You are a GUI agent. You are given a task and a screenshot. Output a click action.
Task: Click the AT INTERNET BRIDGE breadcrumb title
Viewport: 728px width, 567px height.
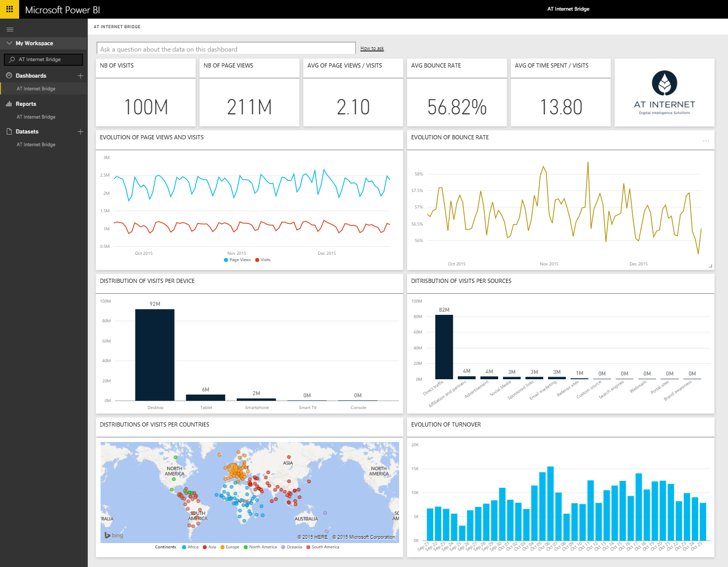(117, 27)
